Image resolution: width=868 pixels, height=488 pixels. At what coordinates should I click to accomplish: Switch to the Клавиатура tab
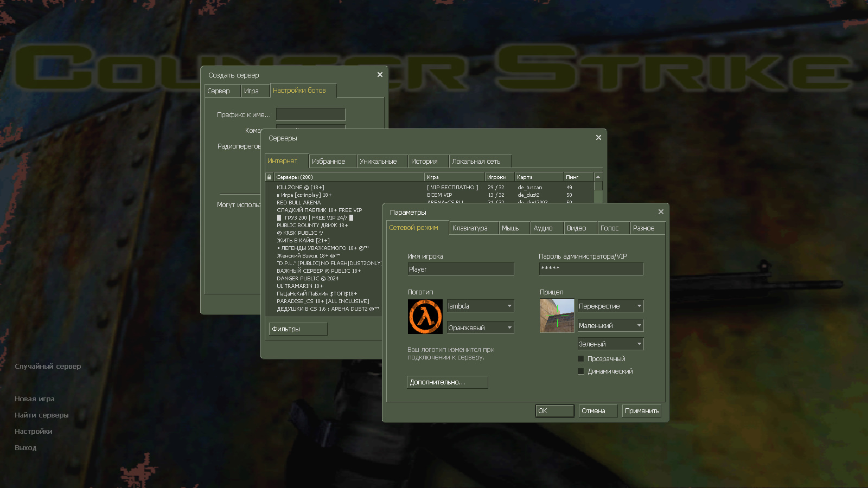pyautogui.click(x=473, y=228)
